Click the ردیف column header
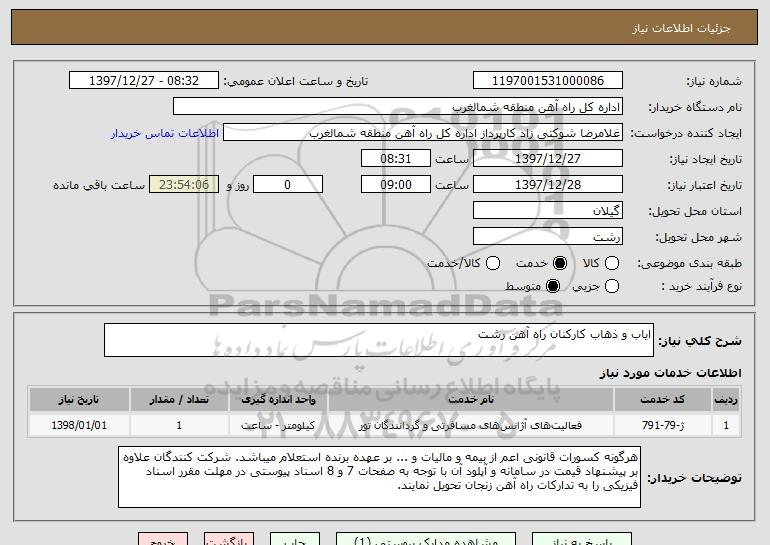The width and height of the screenshot is (770, 545). [x=726, y=400]
